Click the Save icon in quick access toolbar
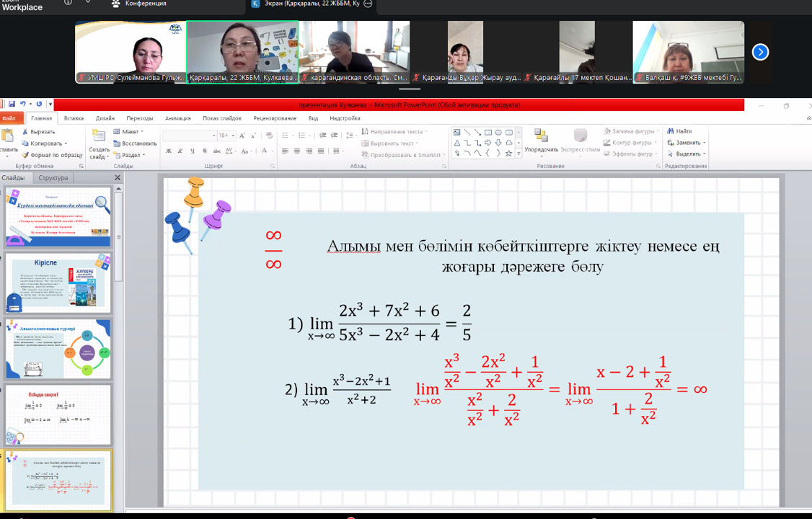The image size is (812, 519). (x=12, y=105)
